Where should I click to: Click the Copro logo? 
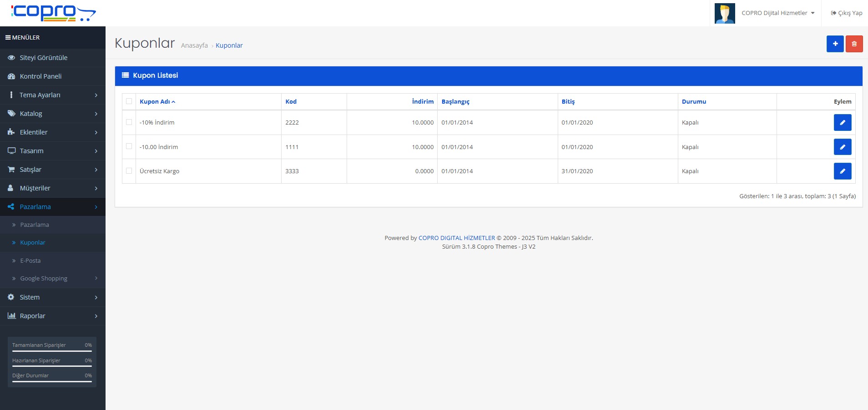coord(53,13)
